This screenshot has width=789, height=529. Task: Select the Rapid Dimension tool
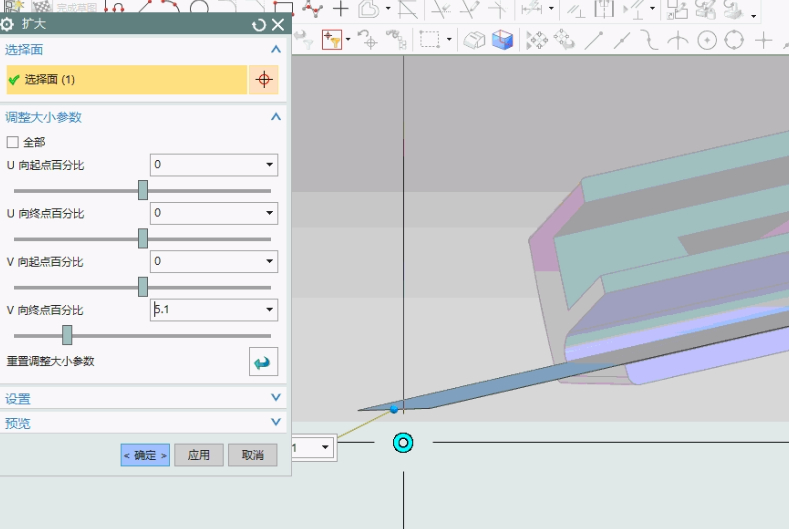coord(531,9)
